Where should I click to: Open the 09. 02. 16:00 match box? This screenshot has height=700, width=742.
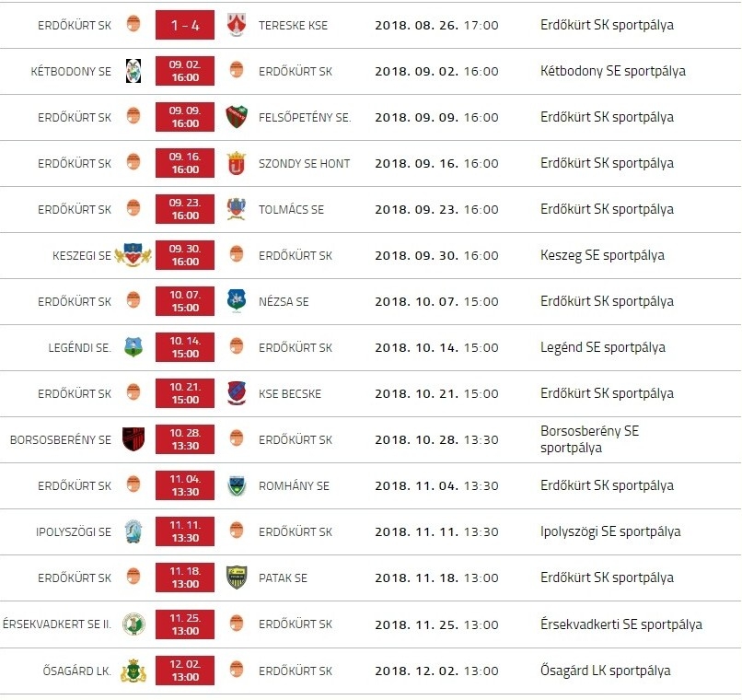(185, 71)
